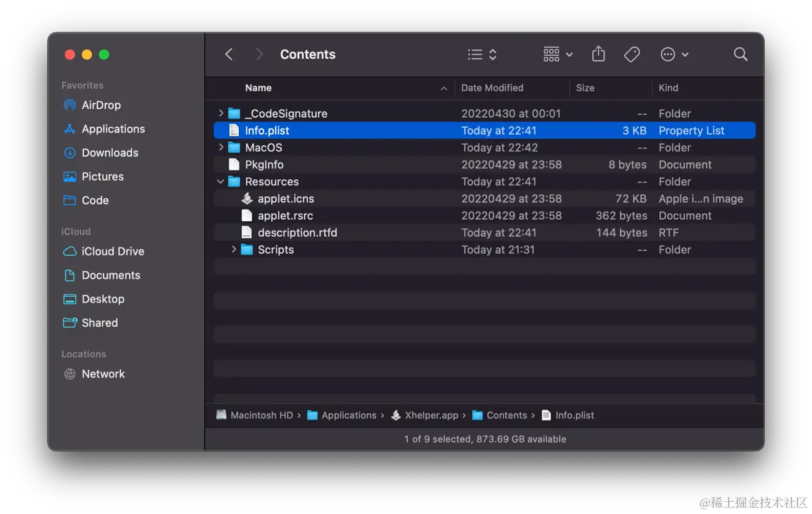Click the Tags icon in the toolbar

[x=632, y=54]
